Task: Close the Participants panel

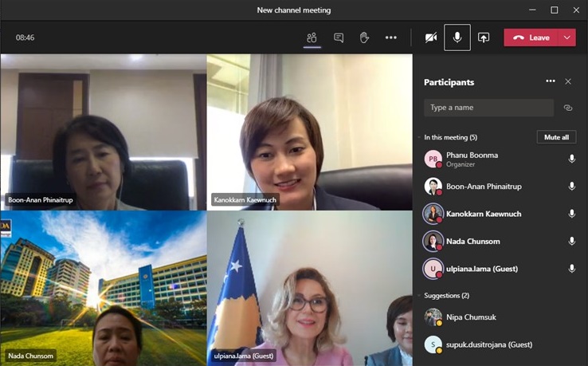Action: 568,81
